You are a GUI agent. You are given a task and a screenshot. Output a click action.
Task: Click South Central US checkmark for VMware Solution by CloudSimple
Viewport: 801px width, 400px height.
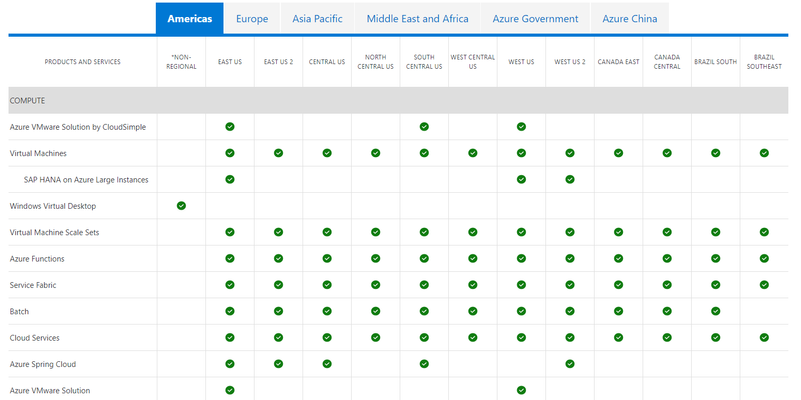424,127
